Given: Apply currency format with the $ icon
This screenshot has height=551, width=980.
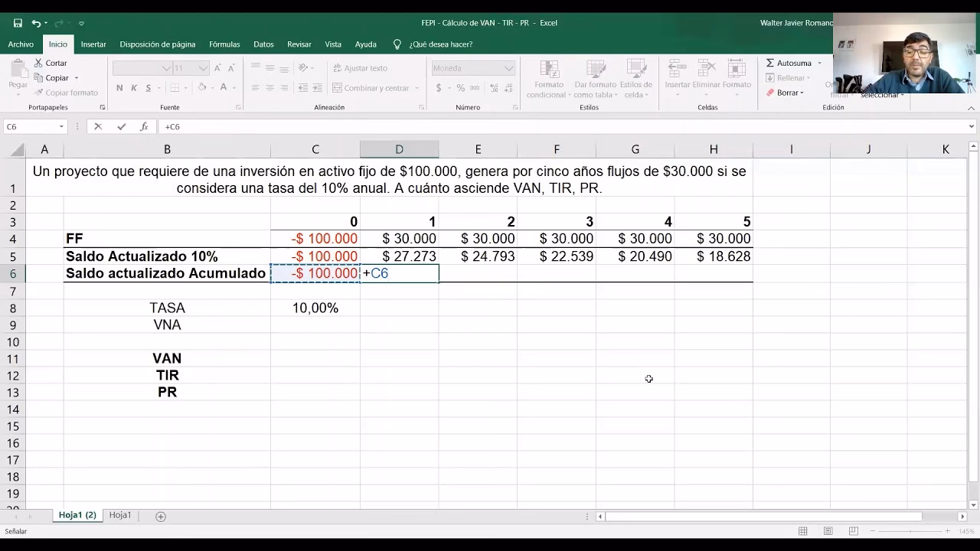Looking at the screenshot, I should [x=439, y=86].
